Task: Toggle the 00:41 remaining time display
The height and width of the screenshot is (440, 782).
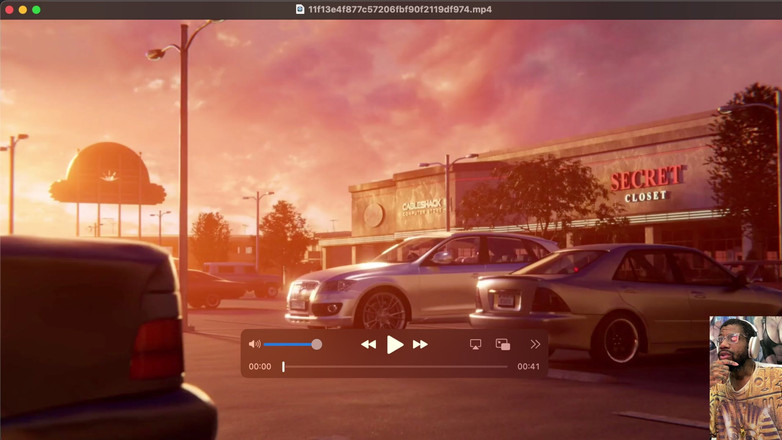Action: point(528,367)
